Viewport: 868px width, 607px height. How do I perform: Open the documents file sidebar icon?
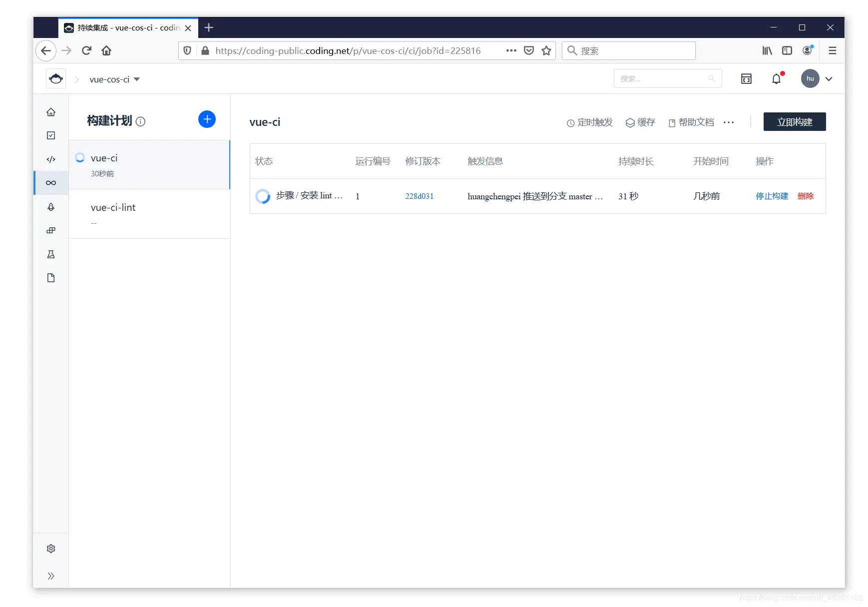(51, 278)
